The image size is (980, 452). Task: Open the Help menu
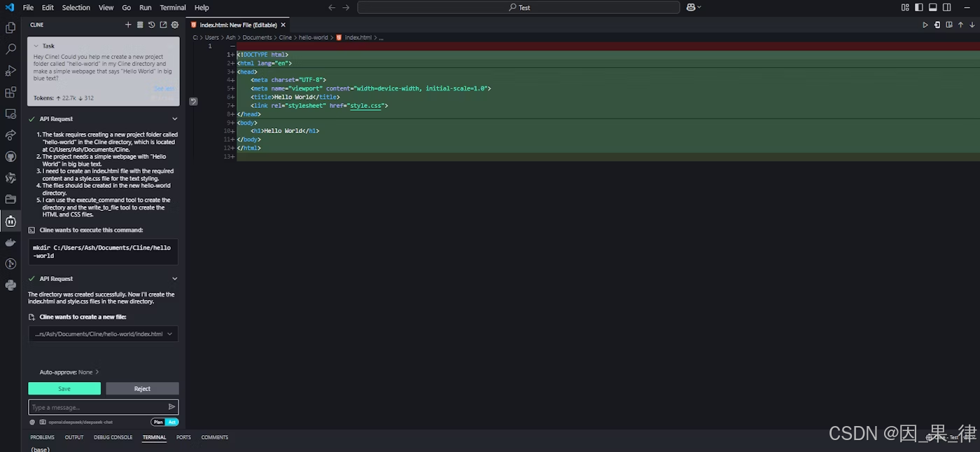[202, 8]
